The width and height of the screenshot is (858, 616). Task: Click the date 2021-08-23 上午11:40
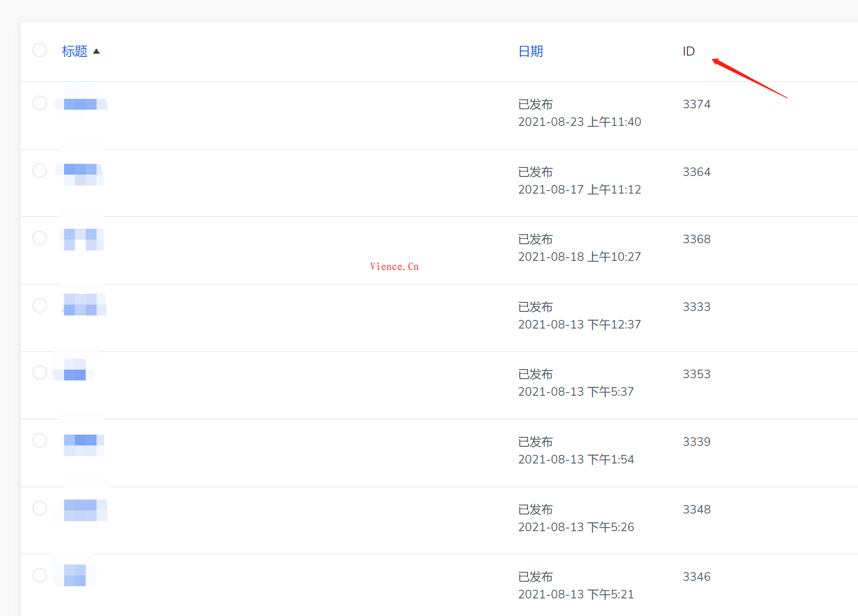click(580, 122)
